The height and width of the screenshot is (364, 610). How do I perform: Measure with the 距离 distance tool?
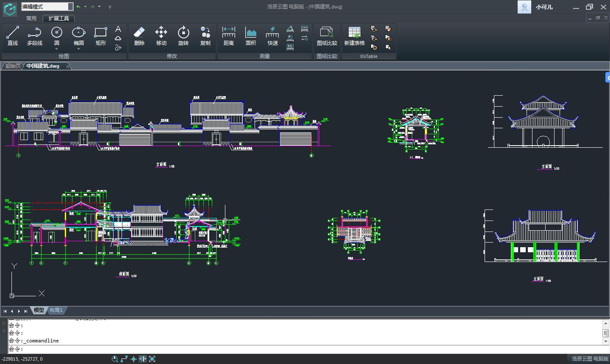(x=228, y=36)
